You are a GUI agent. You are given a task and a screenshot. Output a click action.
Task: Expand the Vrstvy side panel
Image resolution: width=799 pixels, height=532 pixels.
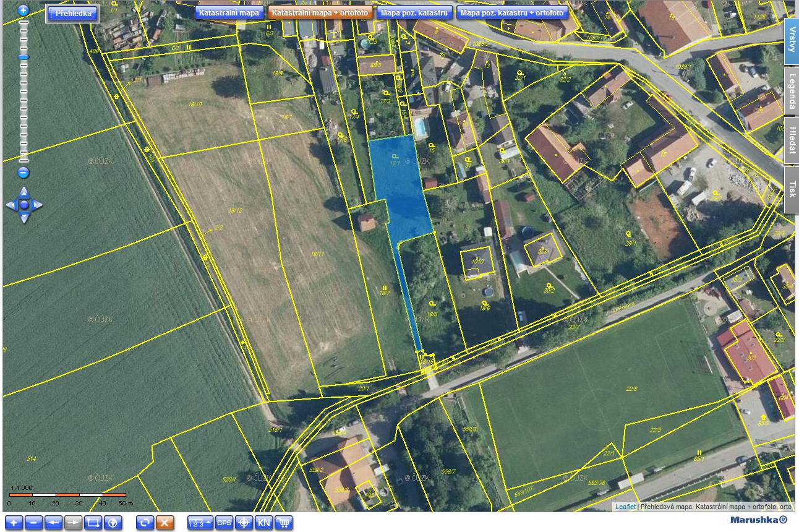click(792, 41)
